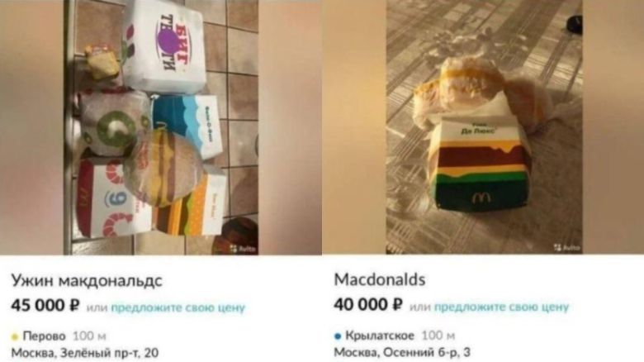Click the blue Крылатское metro line dot
Viewport: 644px width, 362px height.
[338, 336]
